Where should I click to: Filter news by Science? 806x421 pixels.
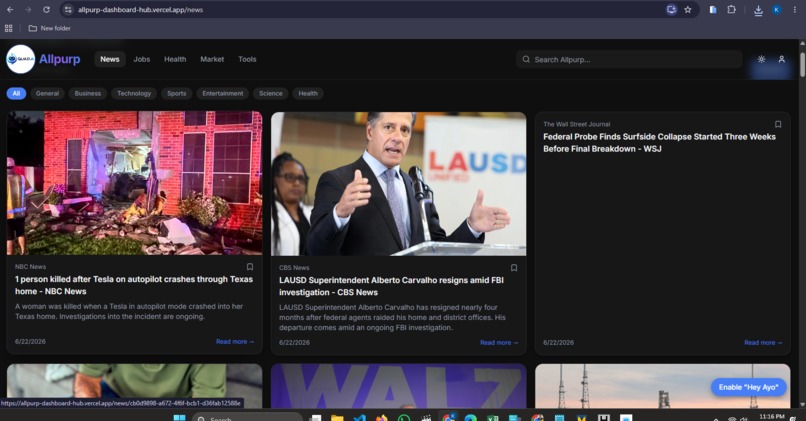270,94
